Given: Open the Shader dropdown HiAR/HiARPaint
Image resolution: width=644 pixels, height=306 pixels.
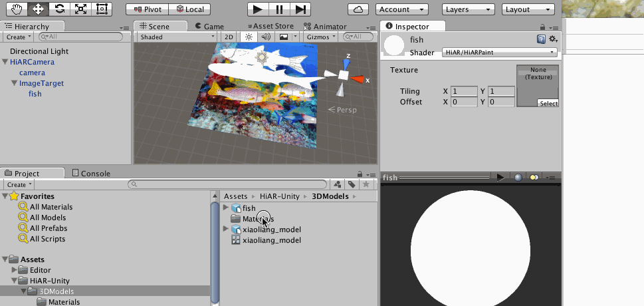Looking at the screenshot, I should [x=500, y=52].
